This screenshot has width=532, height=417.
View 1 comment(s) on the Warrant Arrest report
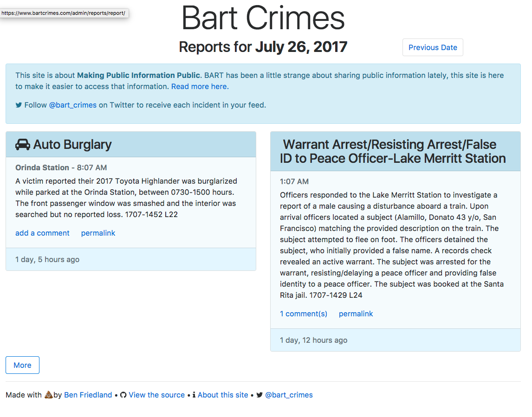point(303,314)
